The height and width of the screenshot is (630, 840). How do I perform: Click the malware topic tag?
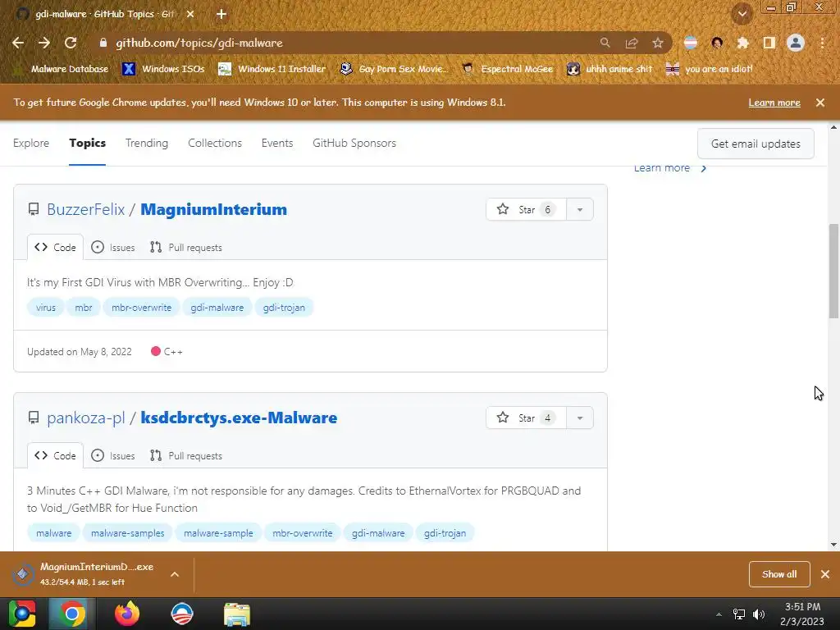(x=53, y=533)
